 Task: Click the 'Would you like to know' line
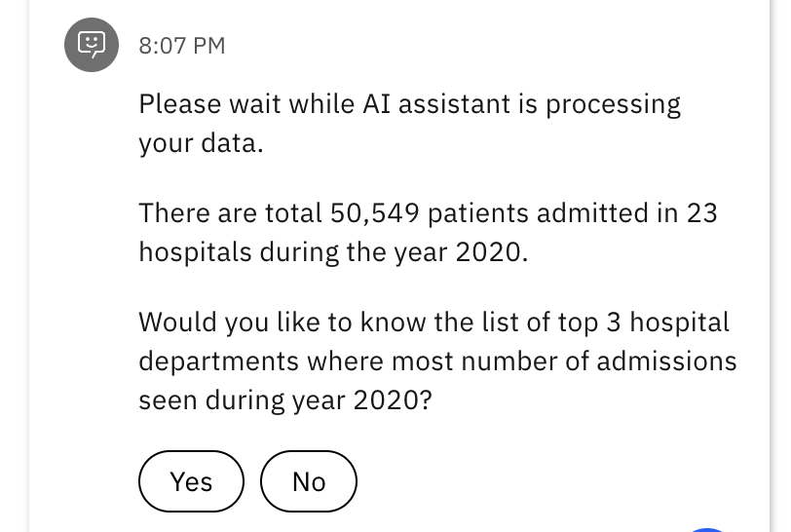[433, 323]
